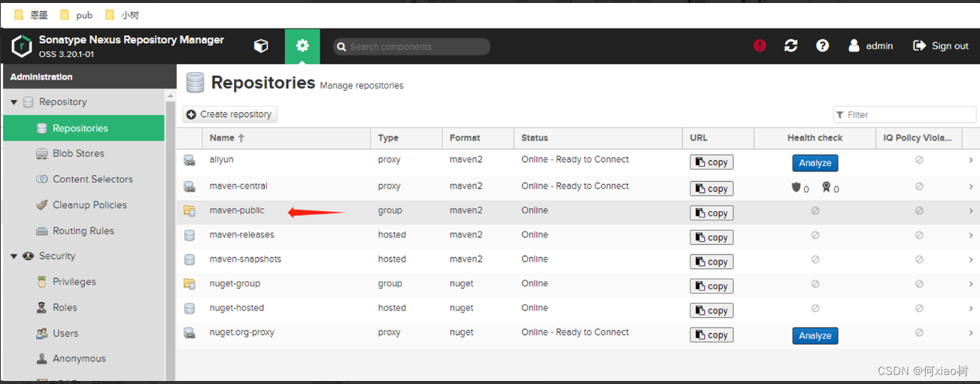
Task: Click the Anonymous user icon
Action: click(x=42, y=358)
